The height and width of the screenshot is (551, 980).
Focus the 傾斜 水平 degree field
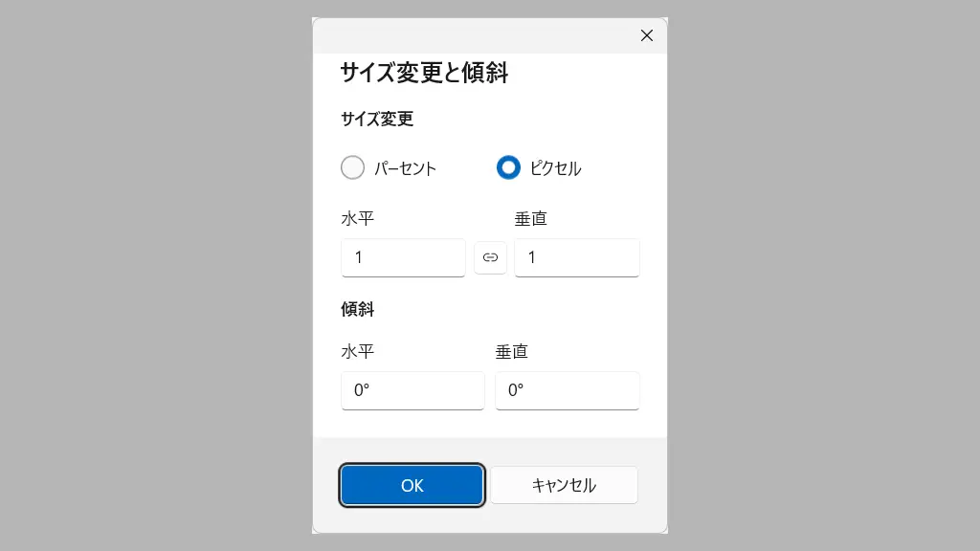click(x=412, y=390)
